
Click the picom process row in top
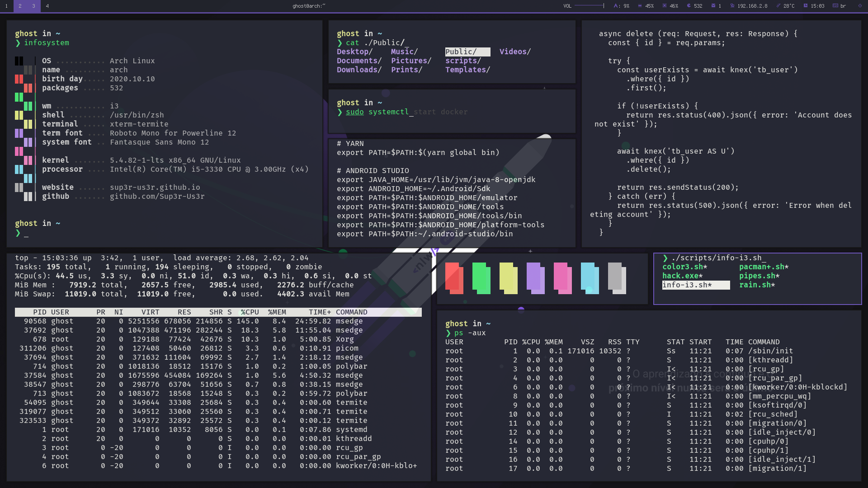click(218, 348)
